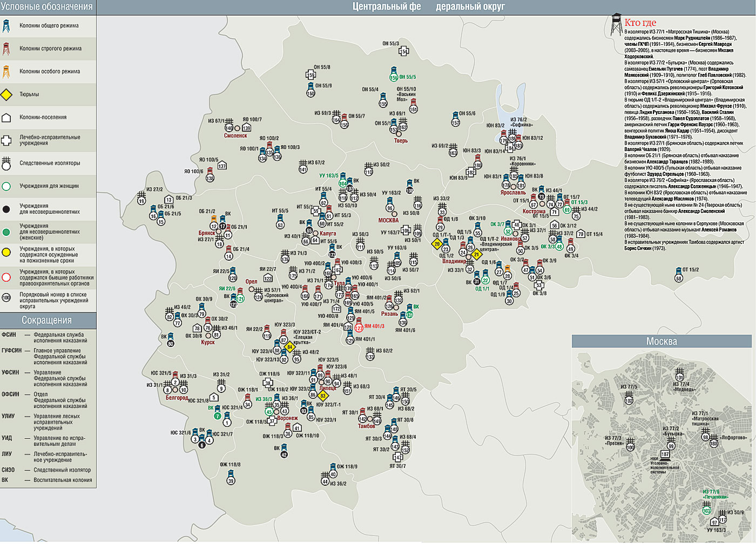This screenshot has height=544, width=756.
Task: Select the yellow diamond Тюрьмы legend icon
Action: tap(6, 94)
